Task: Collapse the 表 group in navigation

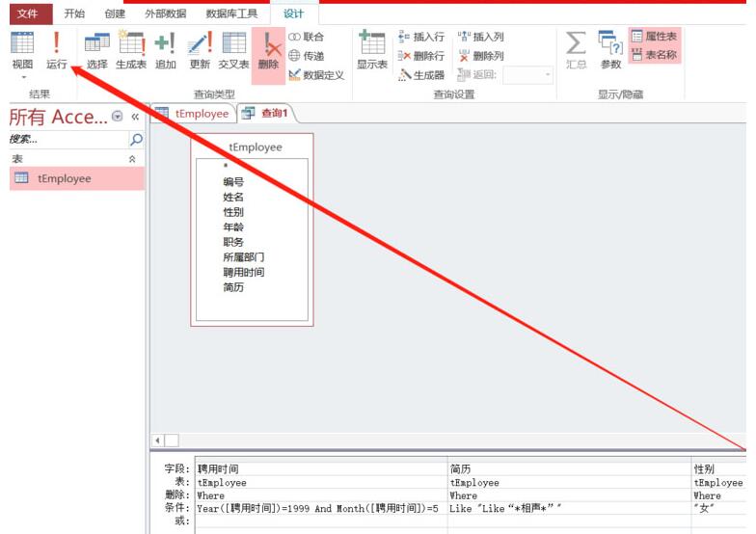Action: 132,158
